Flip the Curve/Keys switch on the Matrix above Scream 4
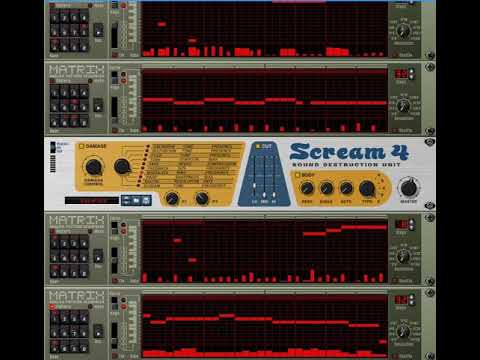The image size is (480, 360). point(114,78)
